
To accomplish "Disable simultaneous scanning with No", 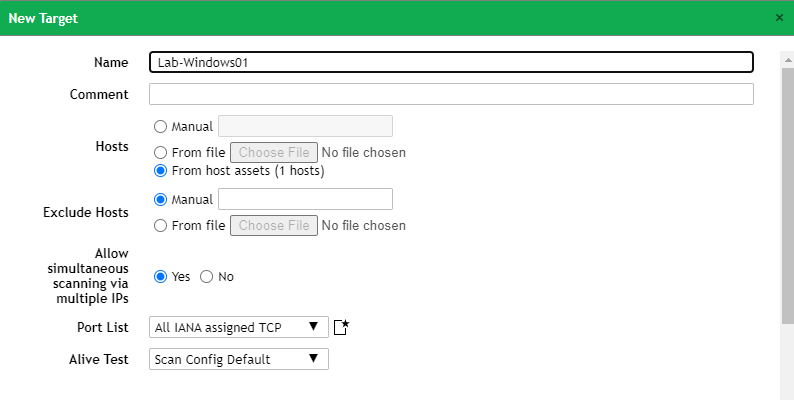I will pos(207,277).
